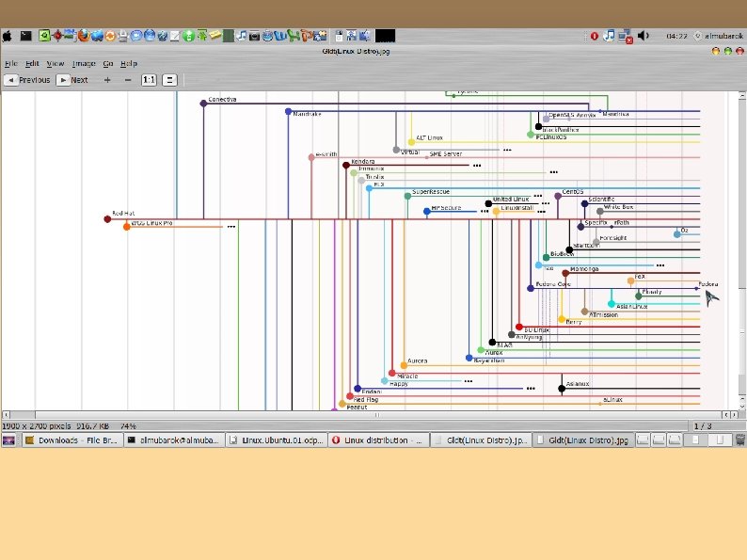747x560 pixels.
Task: Open the File menu
Action: pos(11,63)
